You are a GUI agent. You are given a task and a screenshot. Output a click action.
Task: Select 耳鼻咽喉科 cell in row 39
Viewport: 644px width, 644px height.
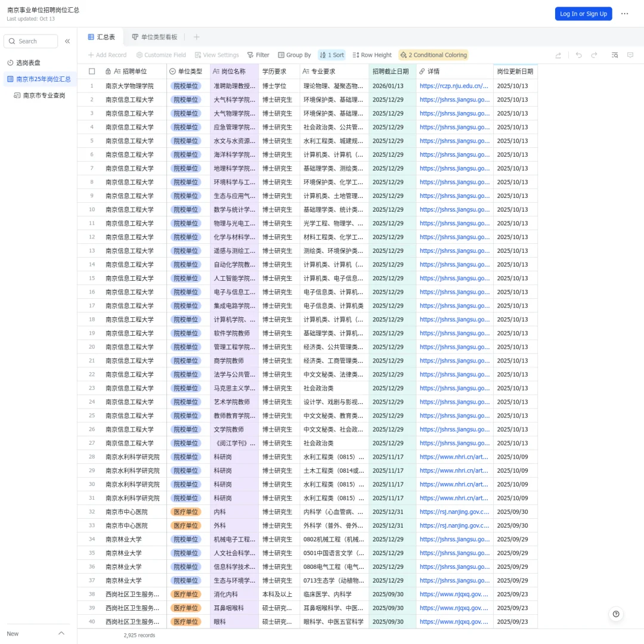tap(234, 608)
